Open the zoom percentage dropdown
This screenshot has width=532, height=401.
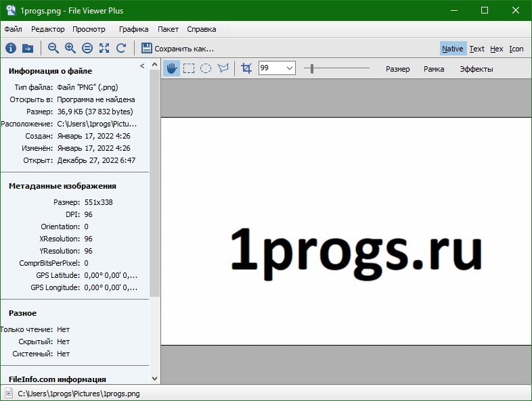tap(290, 68)
